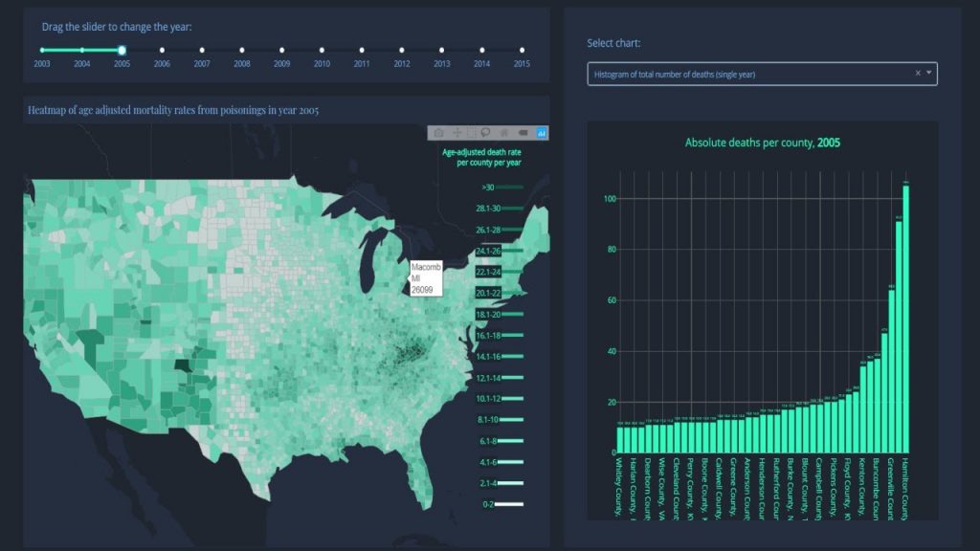Click the reset view icon in modebar
This screenshot has height=551, width=980.
tap(504, 133)
